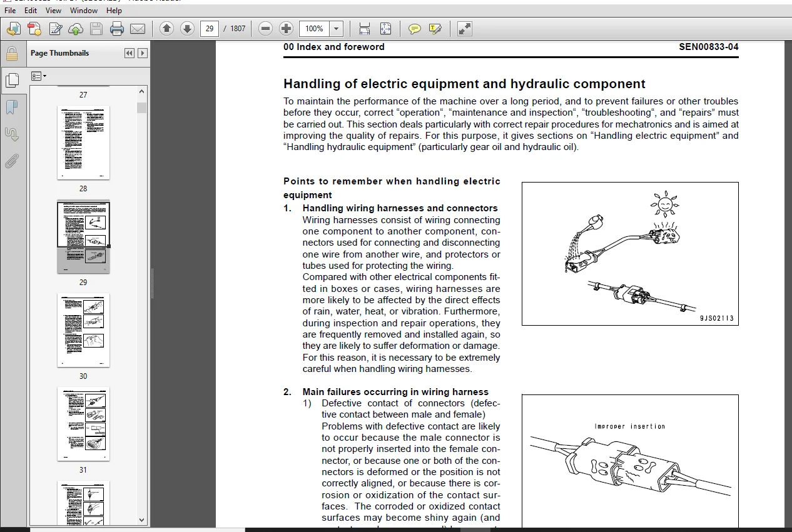The width and height of the screenshot is (792, 532).
Task: Click the 'Page Thumbnails' panel title
Action: [60, 53]
